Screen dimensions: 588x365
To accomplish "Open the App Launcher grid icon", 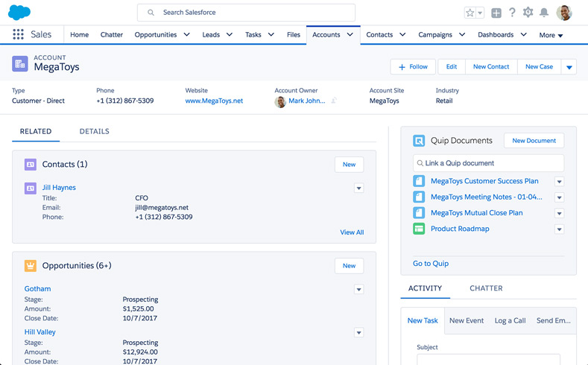I will 19,35.
